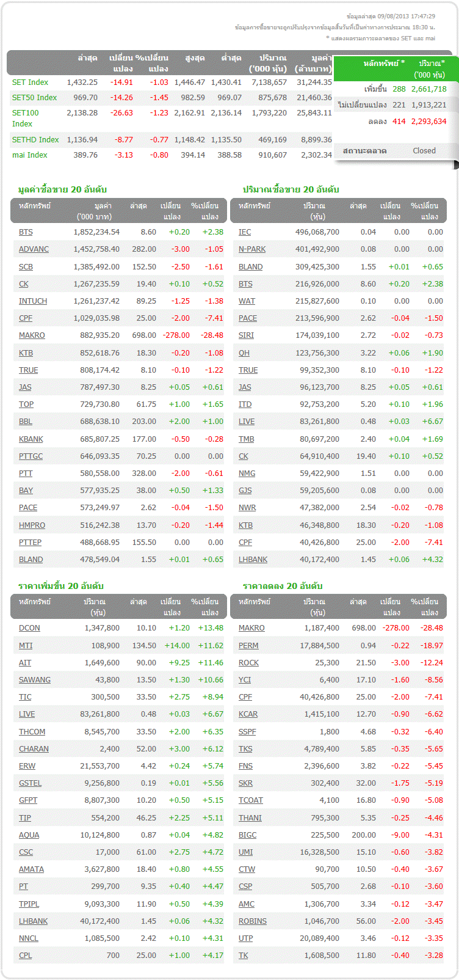The image size is (459, 980).
Task: Open the SETHD Index details
Action: coord(35,140)
